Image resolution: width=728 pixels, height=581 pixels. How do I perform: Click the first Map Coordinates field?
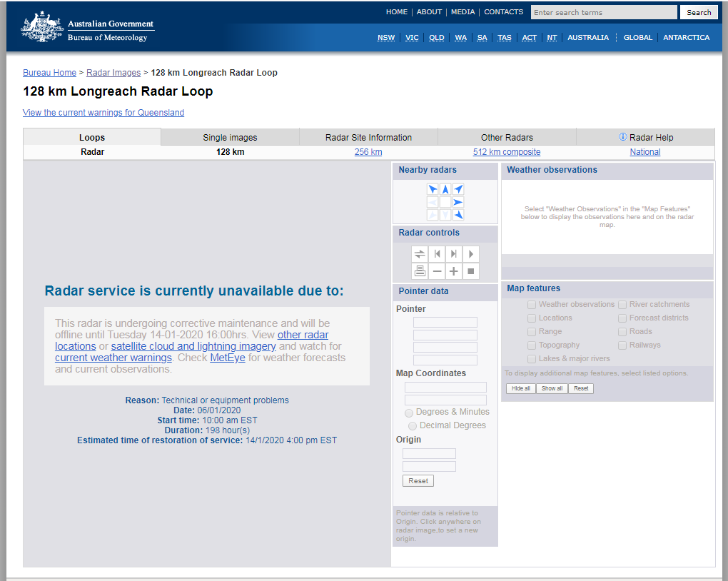(445, 388)
